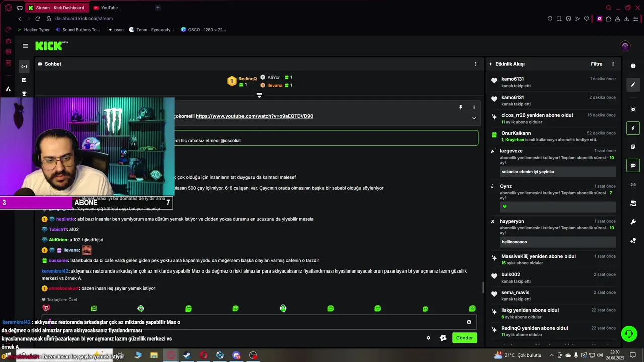
Task: Open the camera clip icon in right sidebar
Action: pos(633,203)
